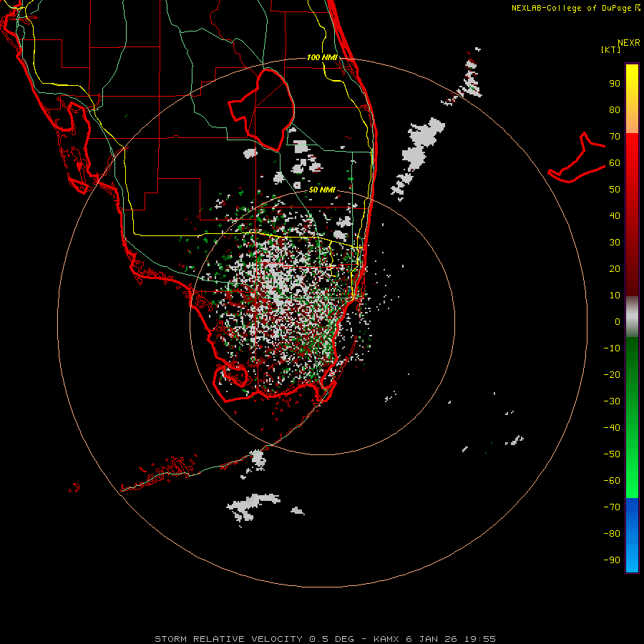Click the 70 value on velocity scale
The image size is (644, 644).
tap(615, 137)
